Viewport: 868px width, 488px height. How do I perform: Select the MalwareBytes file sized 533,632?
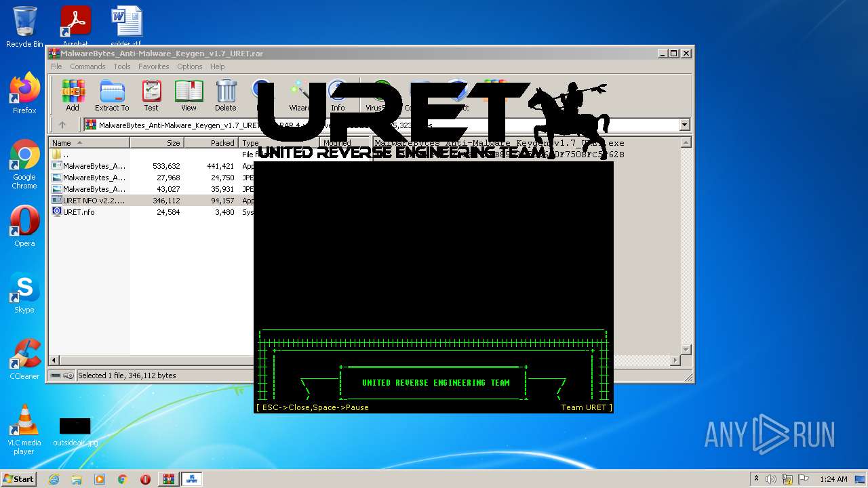(x=151, y=166)
